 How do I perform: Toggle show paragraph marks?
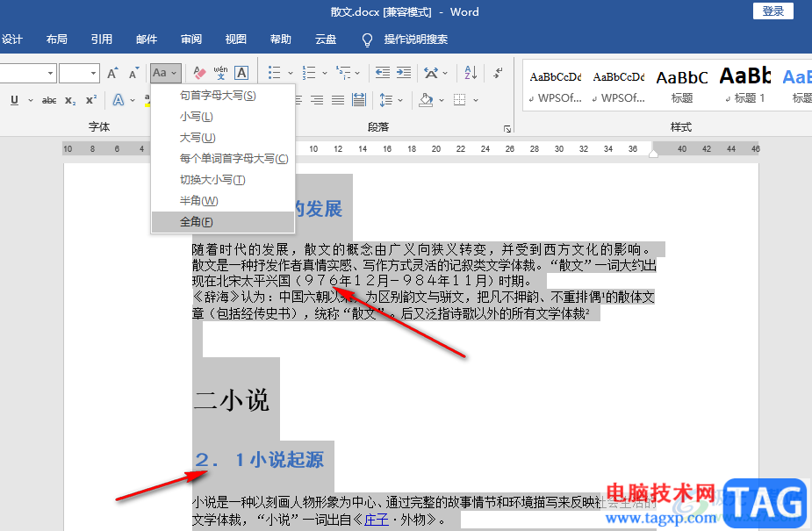pyautogui.click(x=498, y=73)
